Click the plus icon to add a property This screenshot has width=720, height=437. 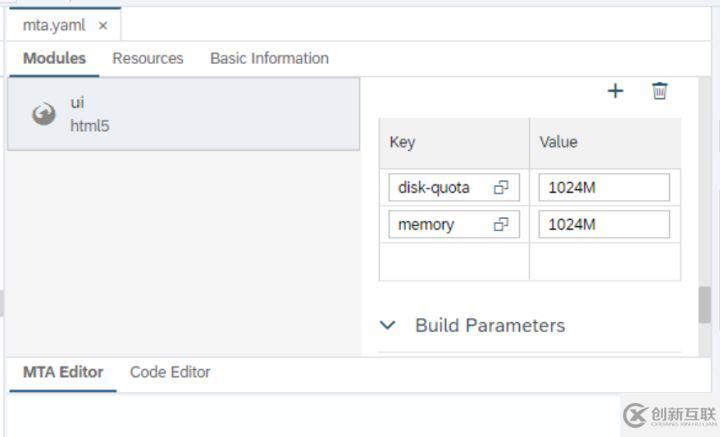(615, 91)
